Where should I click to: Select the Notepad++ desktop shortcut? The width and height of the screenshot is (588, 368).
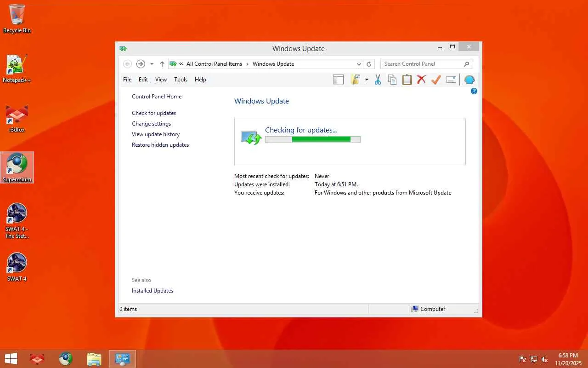pyautogui.click(x=17, y=69)
